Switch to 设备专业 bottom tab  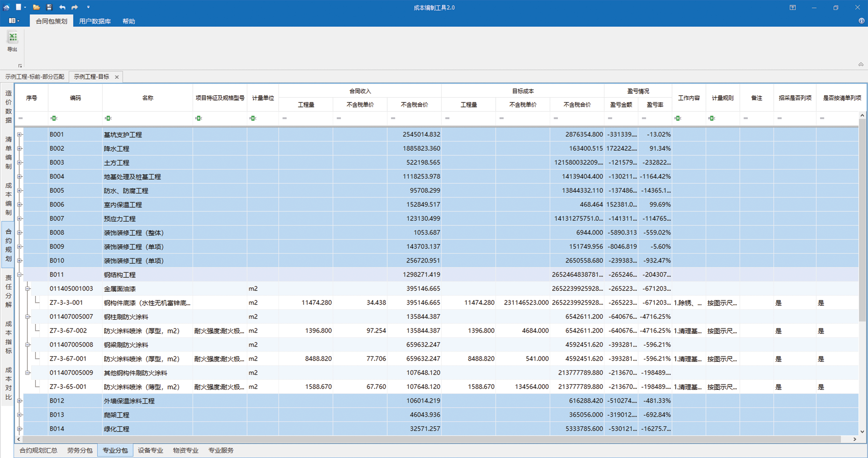pyautogui.click(x=150, y=450)
